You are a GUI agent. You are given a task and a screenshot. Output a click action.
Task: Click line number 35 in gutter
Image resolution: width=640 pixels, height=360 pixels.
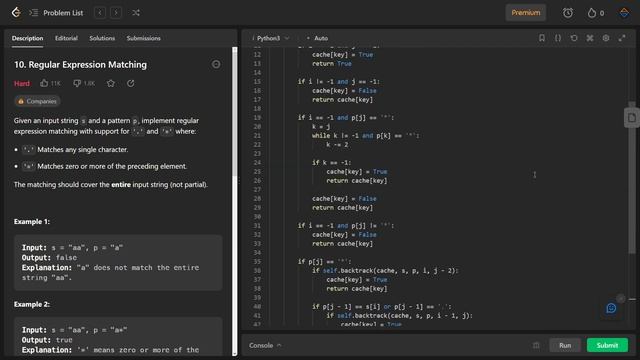pos(257,262)
